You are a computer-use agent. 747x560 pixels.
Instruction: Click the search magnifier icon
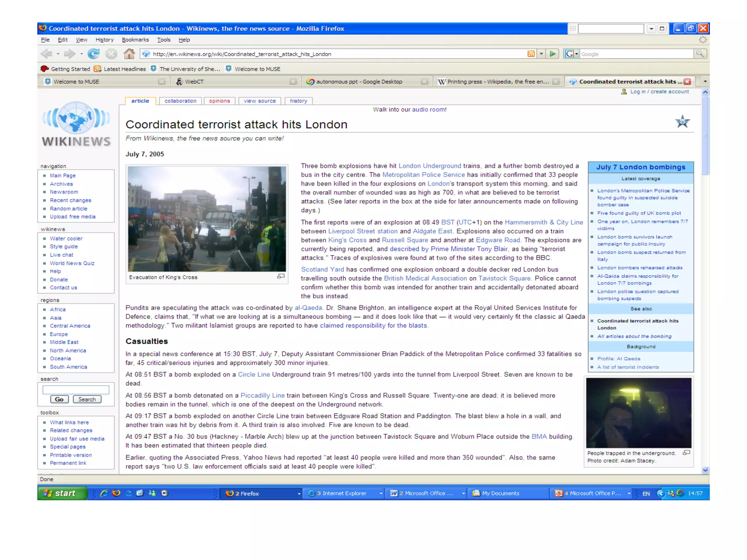click(x=700, y=54)
